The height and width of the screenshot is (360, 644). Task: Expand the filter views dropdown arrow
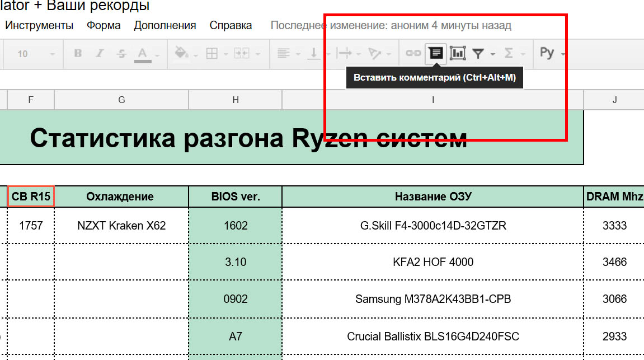click(x=492, y=54)
